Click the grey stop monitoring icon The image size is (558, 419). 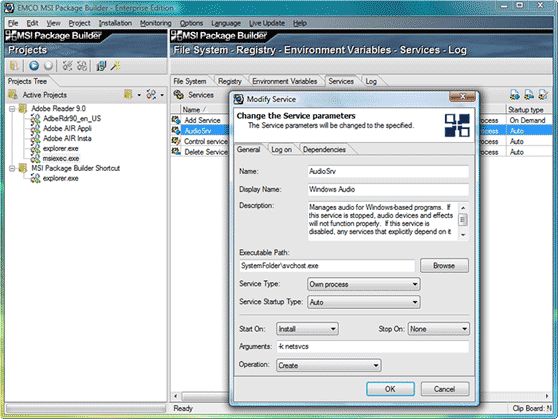point(48,66)
